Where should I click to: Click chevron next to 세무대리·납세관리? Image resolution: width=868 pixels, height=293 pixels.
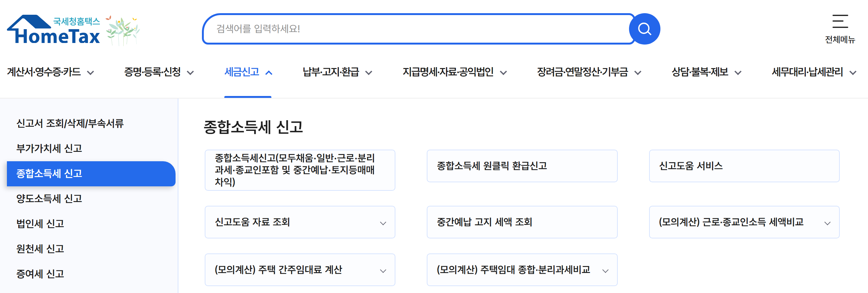[x=853, y=73]
